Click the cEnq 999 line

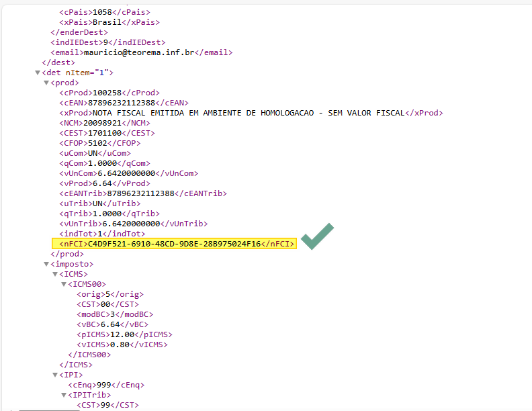coord(106,385)
